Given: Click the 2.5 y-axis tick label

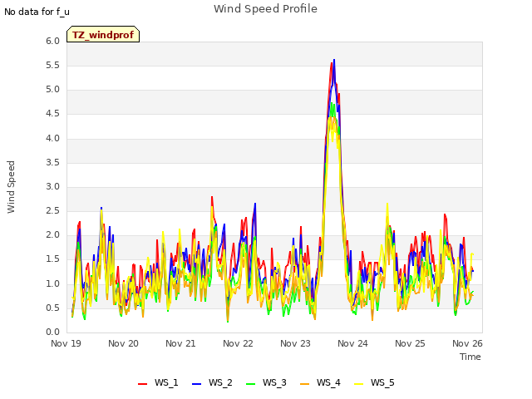Looking at the screenshot, I should [53, 210].
